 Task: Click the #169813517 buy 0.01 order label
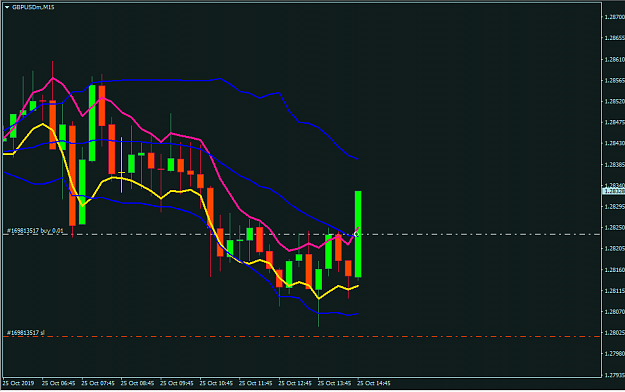(35, 230)
